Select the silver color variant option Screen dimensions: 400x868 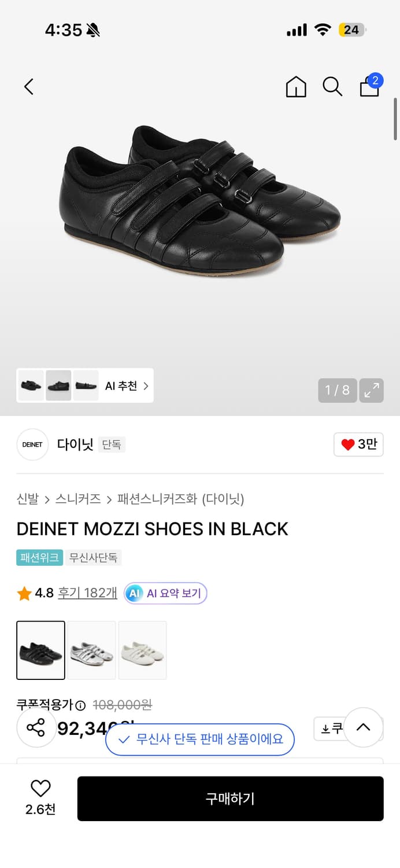(x=91, y=650)
